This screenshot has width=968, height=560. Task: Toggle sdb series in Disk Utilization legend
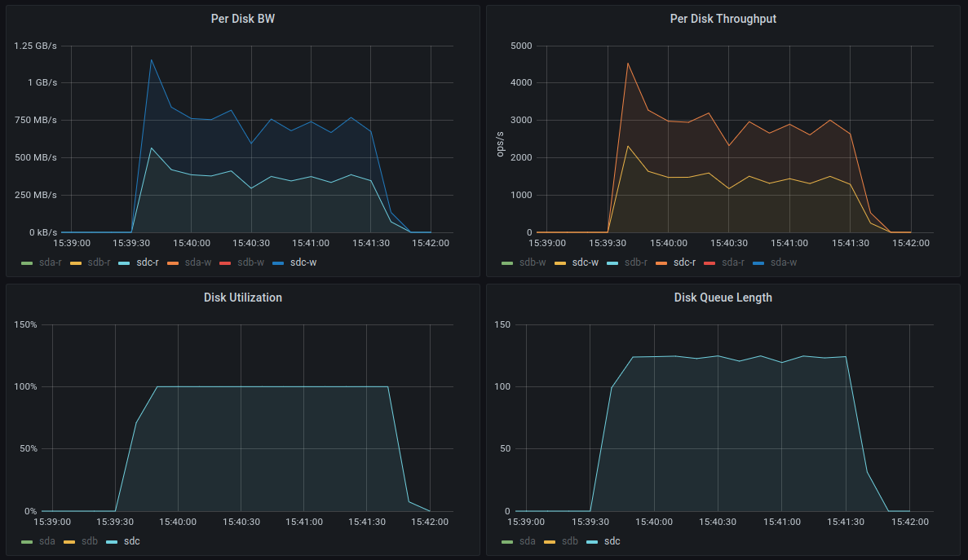tap(89, 541)
